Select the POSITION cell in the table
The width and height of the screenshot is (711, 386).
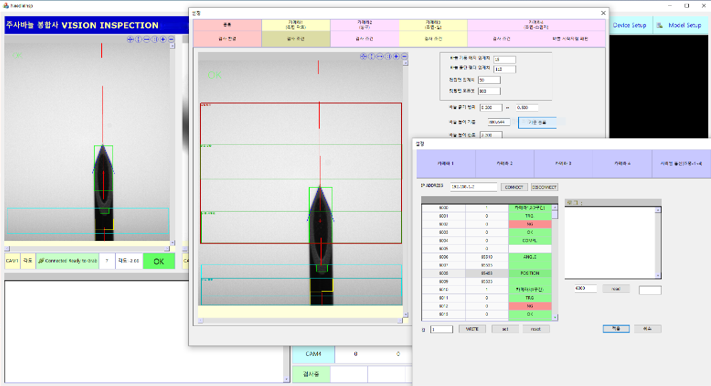point(530,274)
